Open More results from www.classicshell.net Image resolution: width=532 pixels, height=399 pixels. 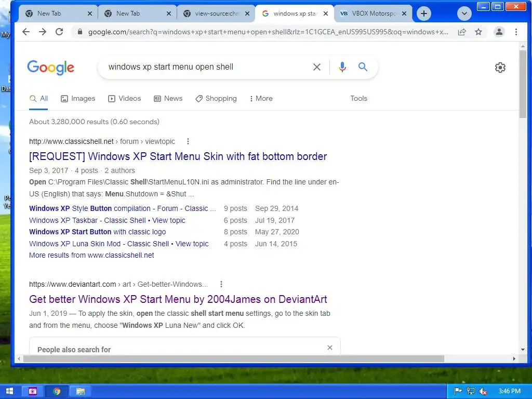[91, 256]
